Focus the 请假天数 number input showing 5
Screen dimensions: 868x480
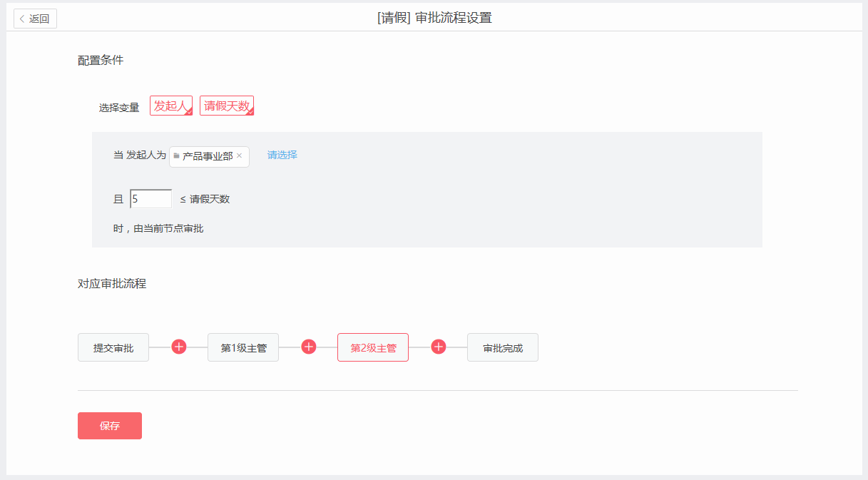tap(150, 199)
